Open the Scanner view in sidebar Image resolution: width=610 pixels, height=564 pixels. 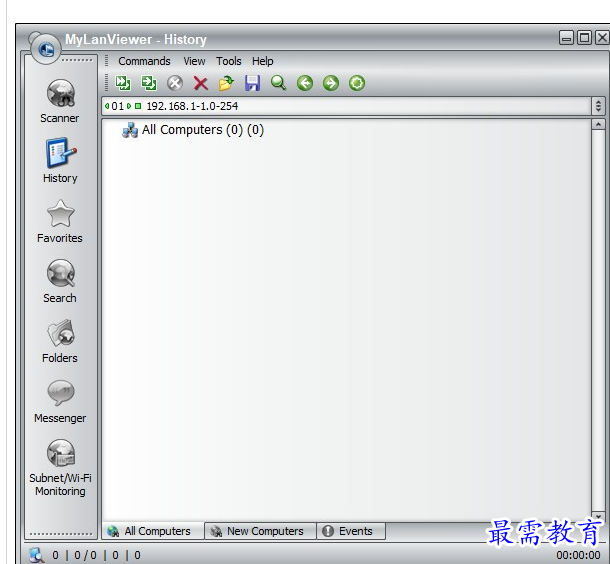tap(60, 101)
